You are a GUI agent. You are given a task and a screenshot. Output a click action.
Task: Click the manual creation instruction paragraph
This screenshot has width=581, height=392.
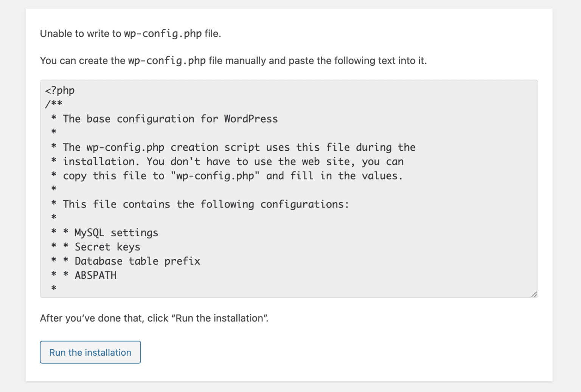point(233,60)
